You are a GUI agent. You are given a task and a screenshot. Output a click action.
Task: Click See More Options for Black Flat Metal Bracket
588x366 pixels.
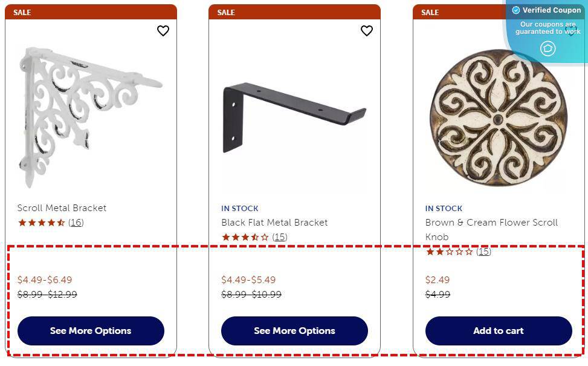(x=294, y=331)
